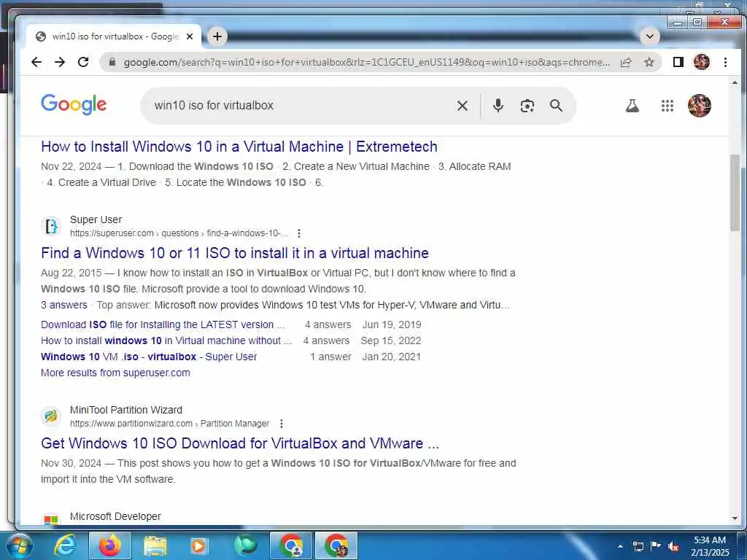The image size is (747, 560).
Task: Reload the current Google search page
Action: [x=83, y=62]
